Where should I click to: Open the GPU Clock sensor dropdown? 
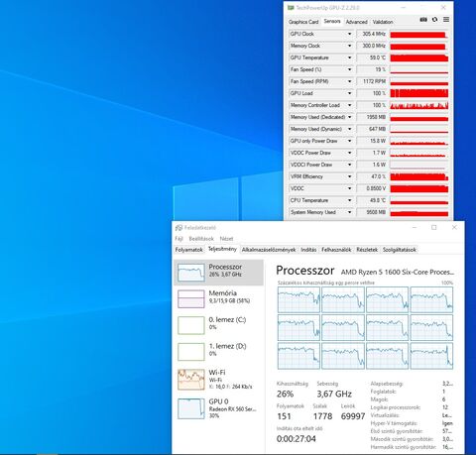click(x=349, y=34)
